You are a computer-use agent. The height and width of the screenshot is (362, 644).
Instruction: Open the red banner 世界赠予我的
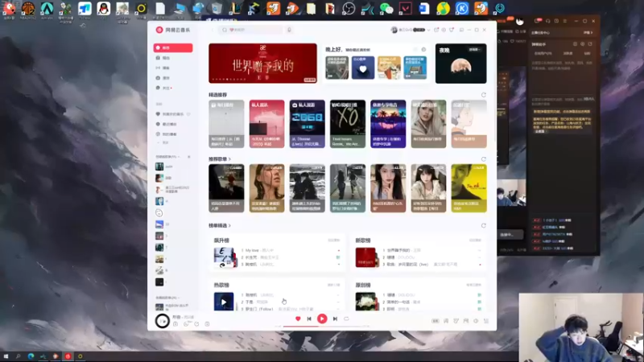(x=263, y=64)
